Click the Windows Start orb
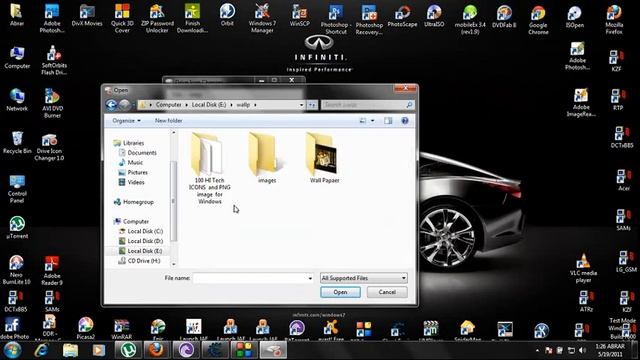The height and width of the screenshot is (360, 640). 13,350
